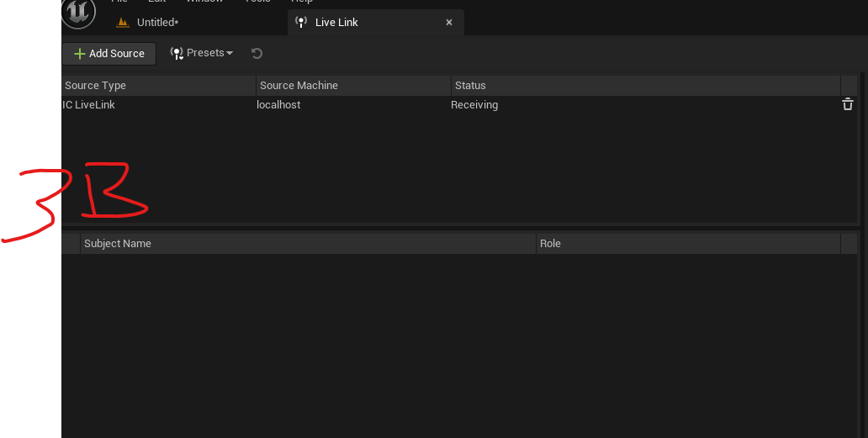868x438 pixels.
Task: Click the Add Source button
Action: coord(109,54)
